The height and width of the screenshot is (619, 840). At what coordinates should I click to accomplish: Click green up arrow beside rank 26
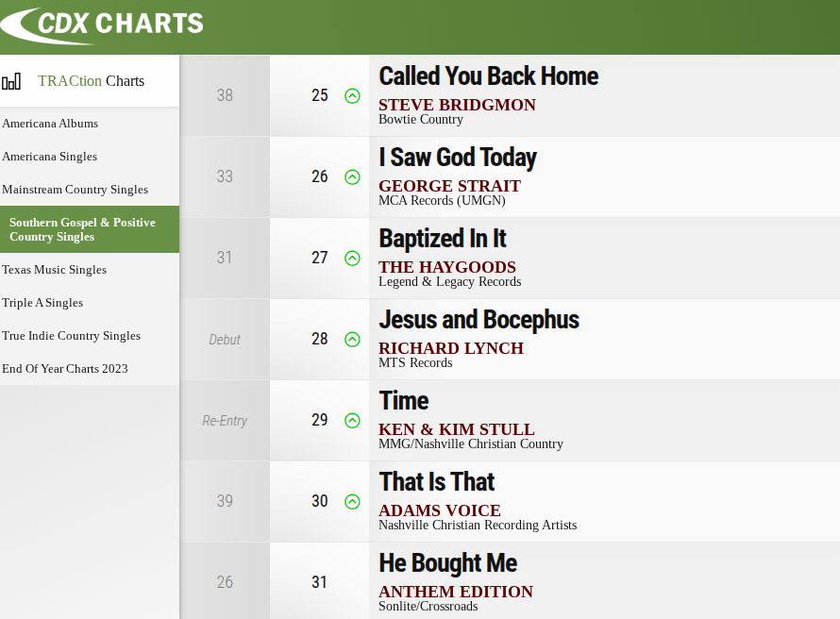352,176
